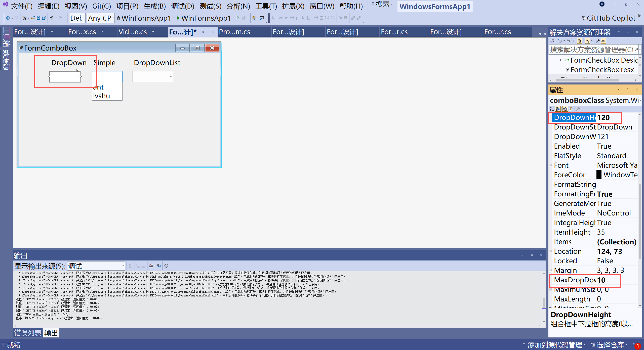Image resolution: width=644 pixels, height=350 pixels.
Task: Toggle word wrap in Output panel
Action: [158, 266]
